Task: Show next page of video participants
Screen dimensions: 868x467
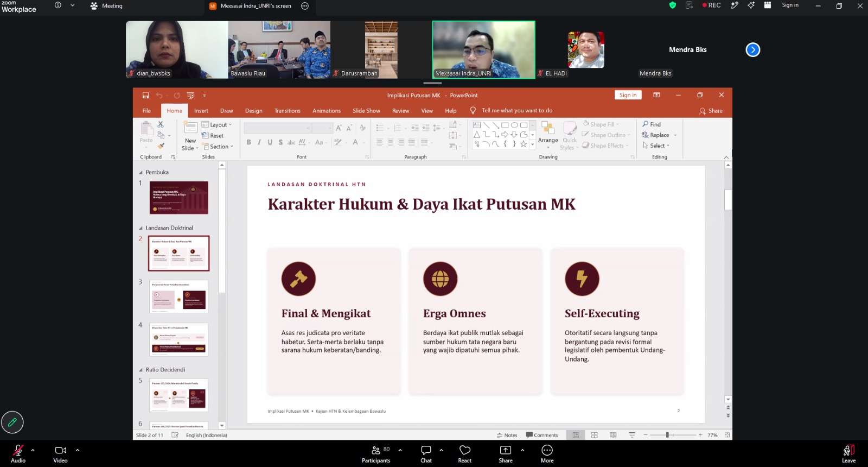Action: 753,50
